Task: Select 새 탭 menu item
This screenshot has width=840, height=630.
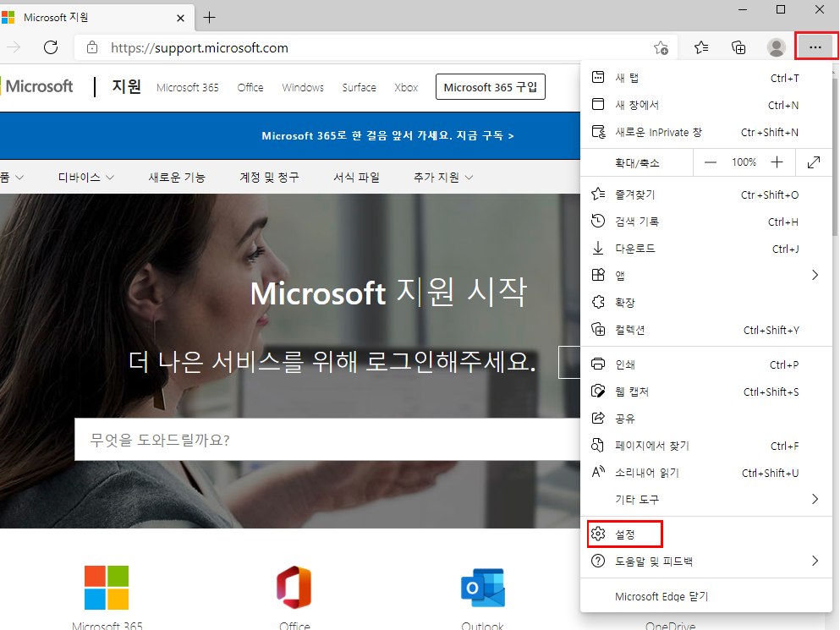Action: click(x=706, y=78)
